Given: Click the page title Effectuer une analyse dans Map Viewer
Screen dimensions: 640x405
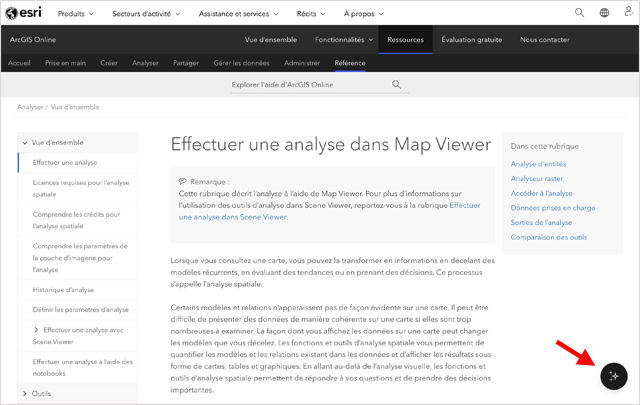Looking at the screenshot, I should (331, 144).
